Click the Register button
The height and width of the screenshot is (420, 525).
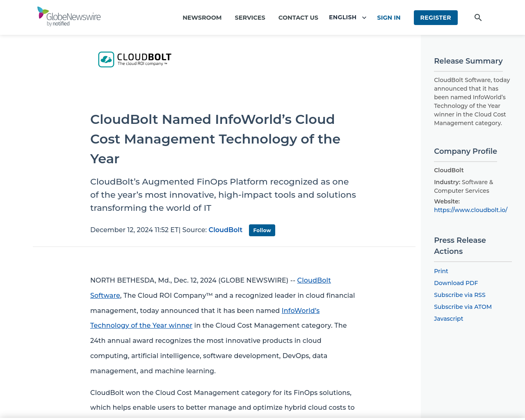[x=436, y=18]
